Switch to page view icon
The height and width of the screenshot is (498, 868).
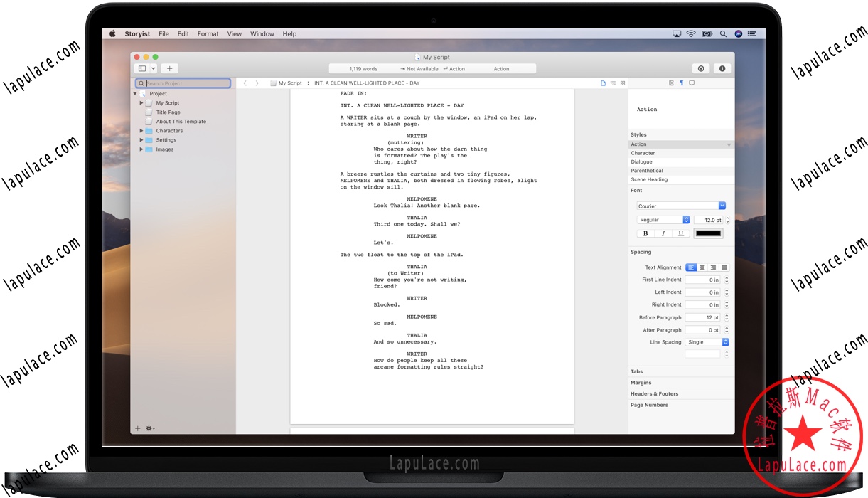click(x=604, y=83)
